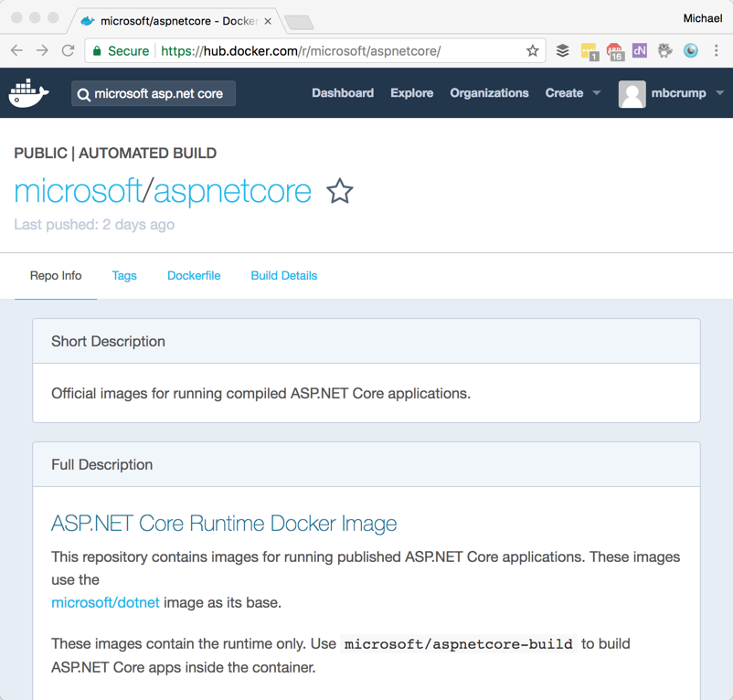Click the microsoft organization link in title

coord(78,191)
